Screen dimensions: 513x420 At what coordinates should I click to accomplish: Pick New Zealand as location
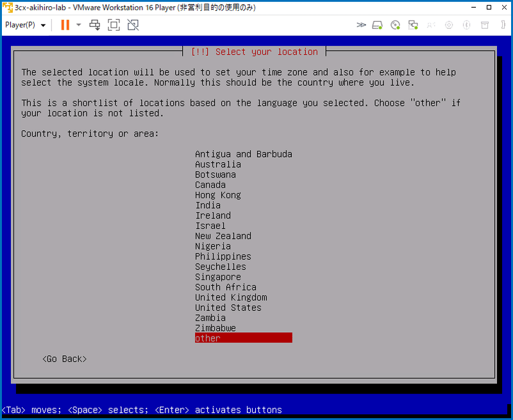244,236
